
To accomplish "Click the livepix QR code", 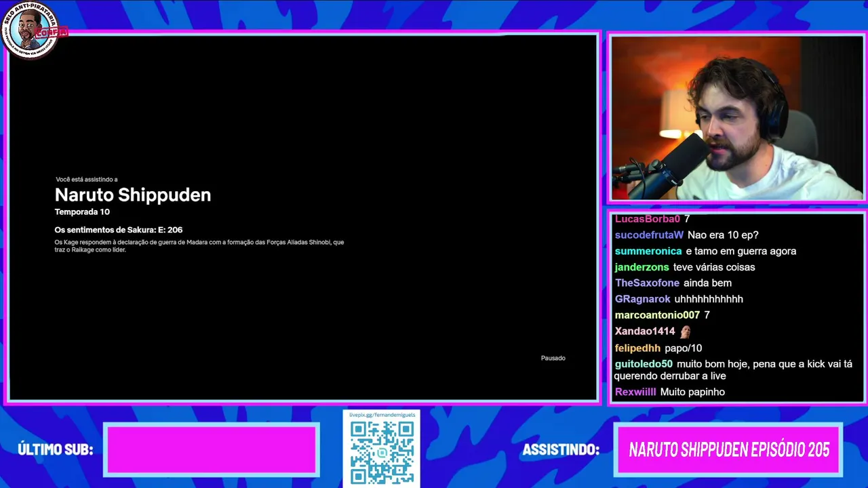I will click(382, 453).
